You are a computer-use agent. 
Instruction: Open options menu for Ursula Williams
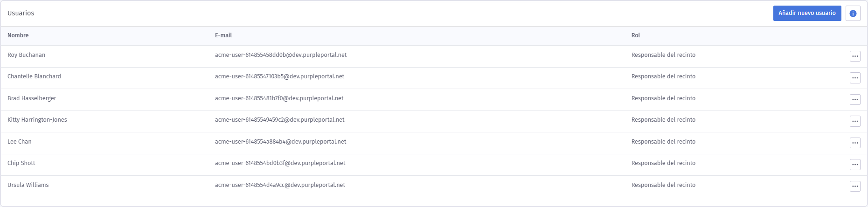855,186
